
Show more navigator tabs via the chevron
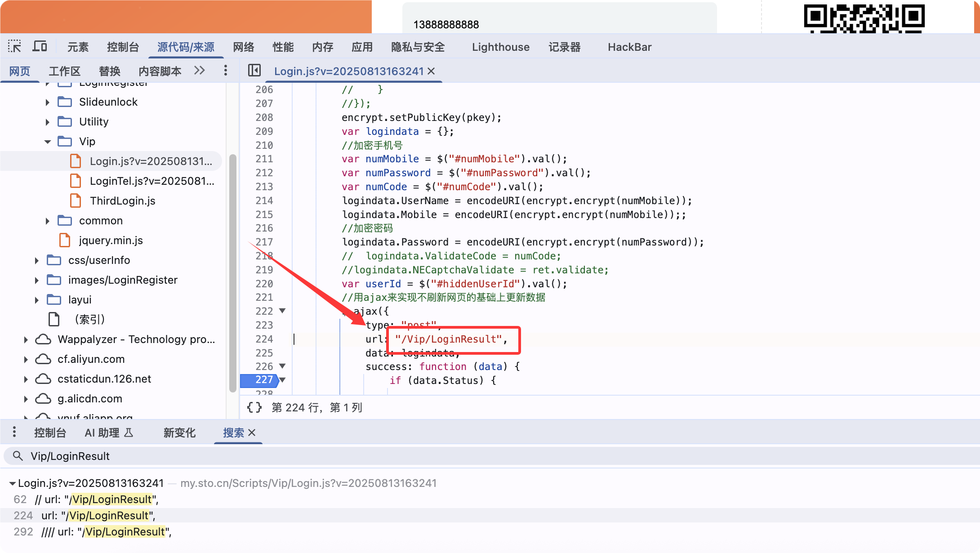[200, 71]
